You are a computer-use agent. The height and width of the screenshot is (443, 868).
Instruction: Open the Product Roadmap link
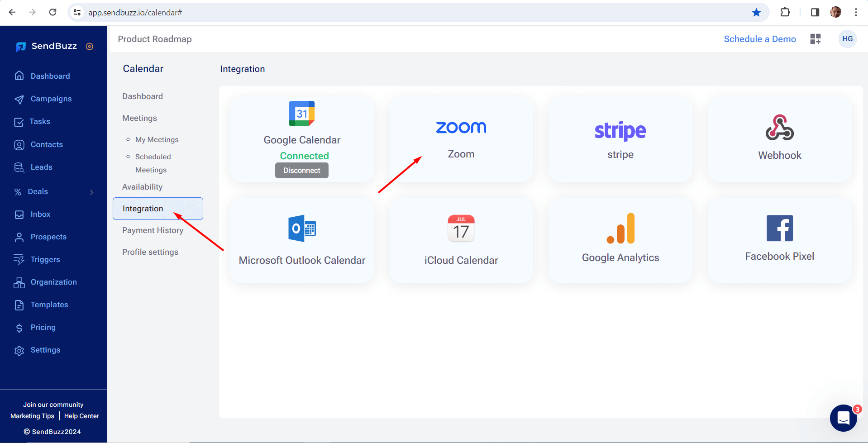(155, 39)
